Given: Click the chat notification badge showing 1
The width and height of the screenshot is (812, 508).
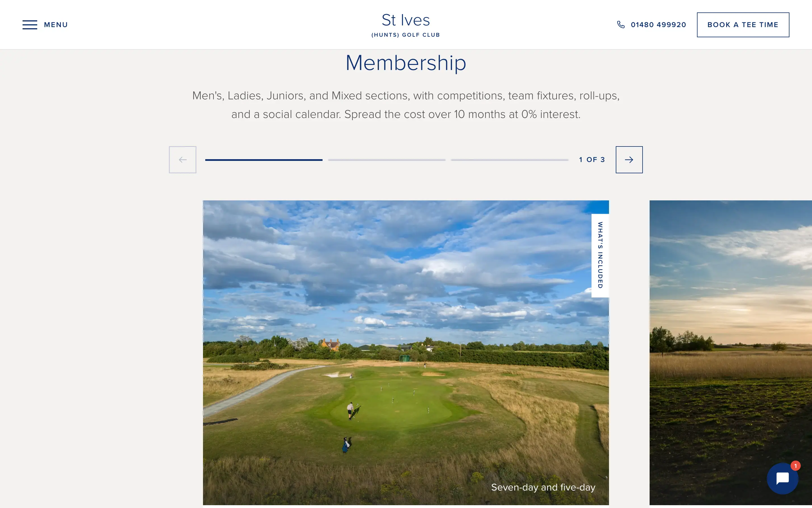Looking at the screenshot, I should point(795,466).
